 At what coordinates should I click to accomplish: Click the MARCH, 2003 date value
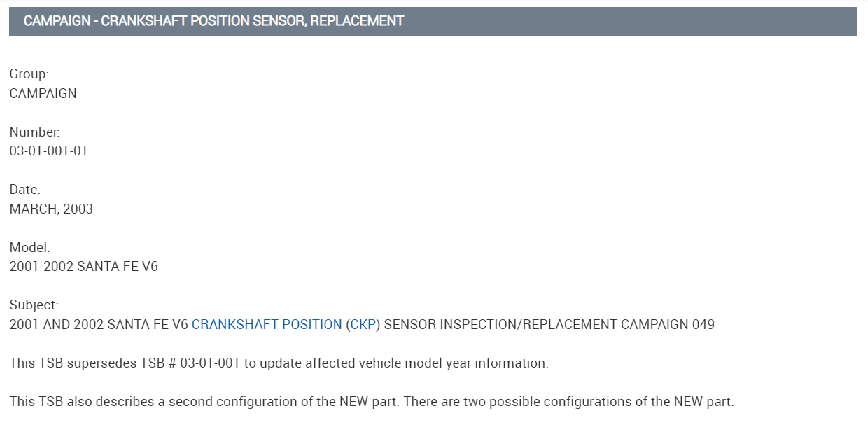[51, 209]
